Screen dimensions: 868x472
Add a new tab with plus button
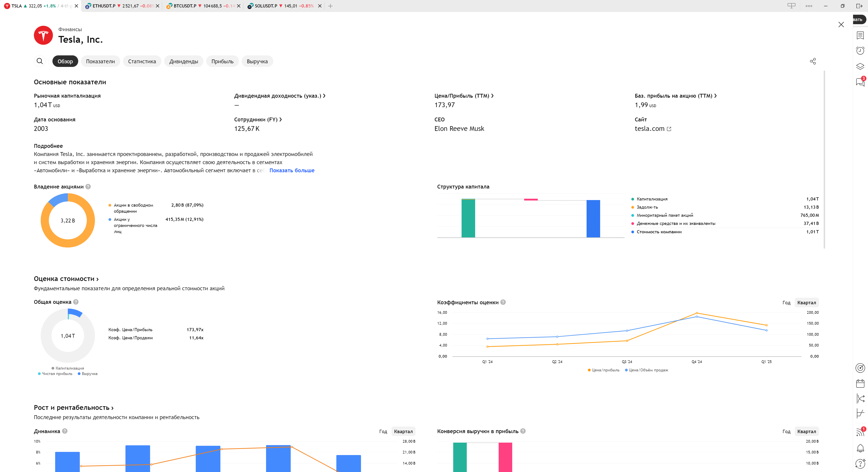tap(330, 6)
